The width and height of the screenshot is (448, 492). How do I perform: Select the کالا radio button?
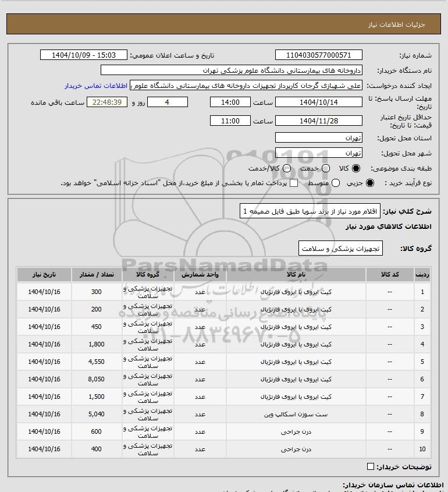(356, 168)
